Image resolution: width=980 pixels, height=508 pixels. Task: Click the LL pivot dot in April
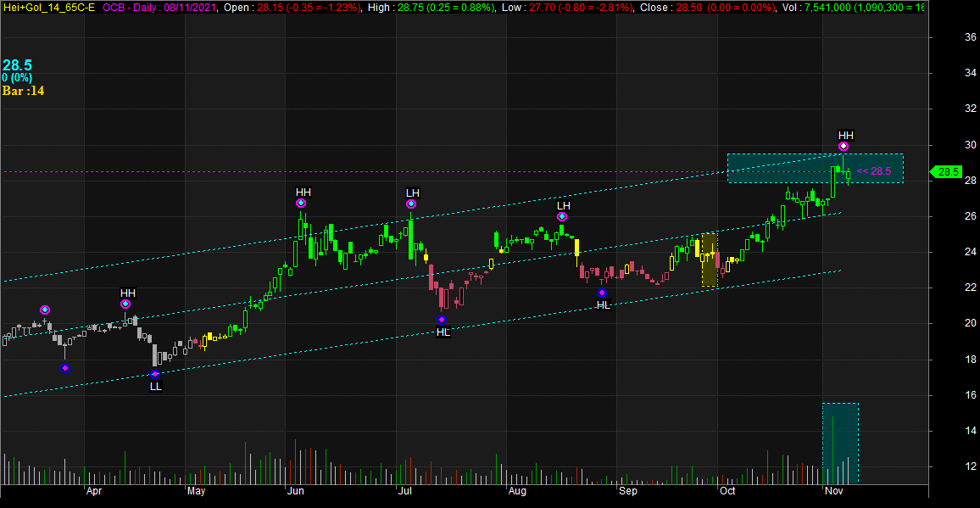tap(154, 374)
